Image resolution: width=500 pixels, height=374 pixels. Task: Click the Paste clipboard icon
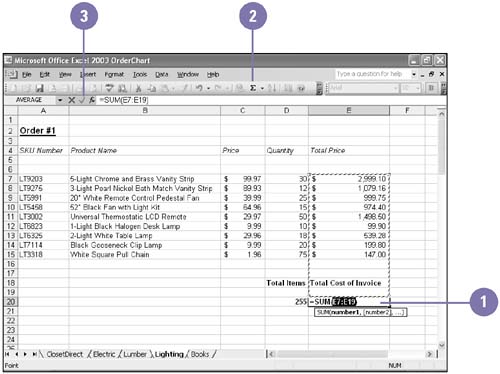pyautogui.click(x=165, y=88)
